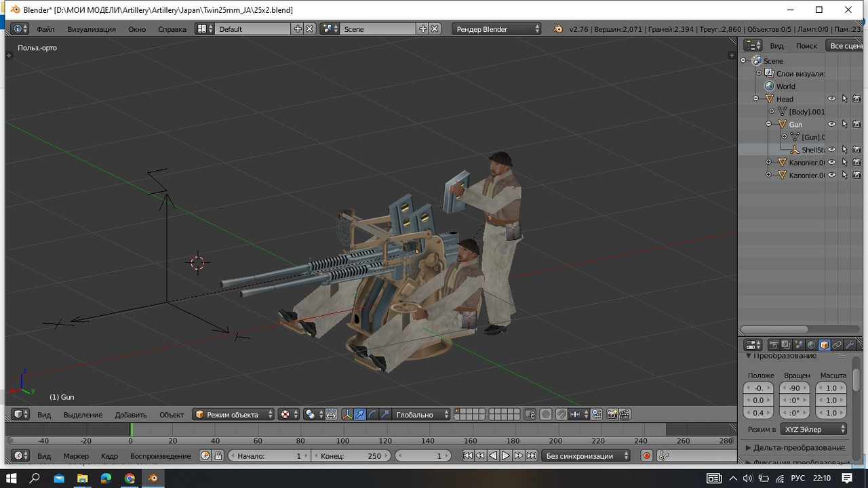The height and width of the screenshot is (488, 868).
Task: Open the Режим объекта mode dropdown
Action: [x=234, y=414]
